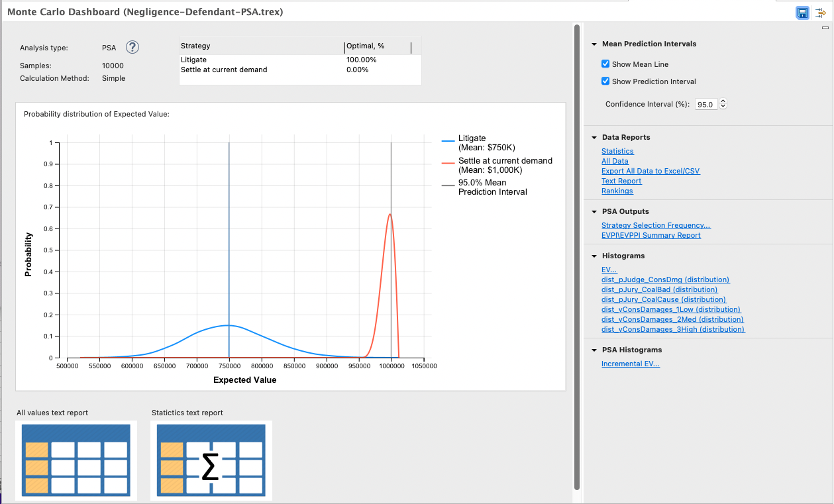Viewport: 834px width, 504px height.
Task: Open dist_pJury_CoalCause distribution histogram
Action: click(664, 299)
